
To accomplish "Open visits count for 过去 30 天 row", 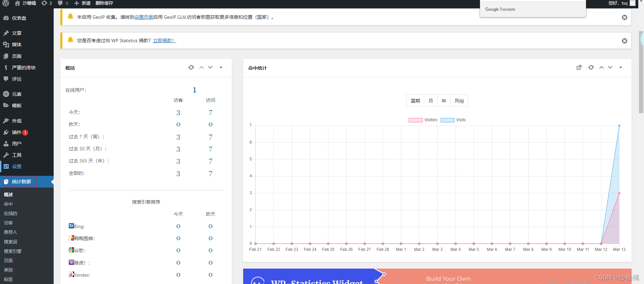I will point(210,149).
